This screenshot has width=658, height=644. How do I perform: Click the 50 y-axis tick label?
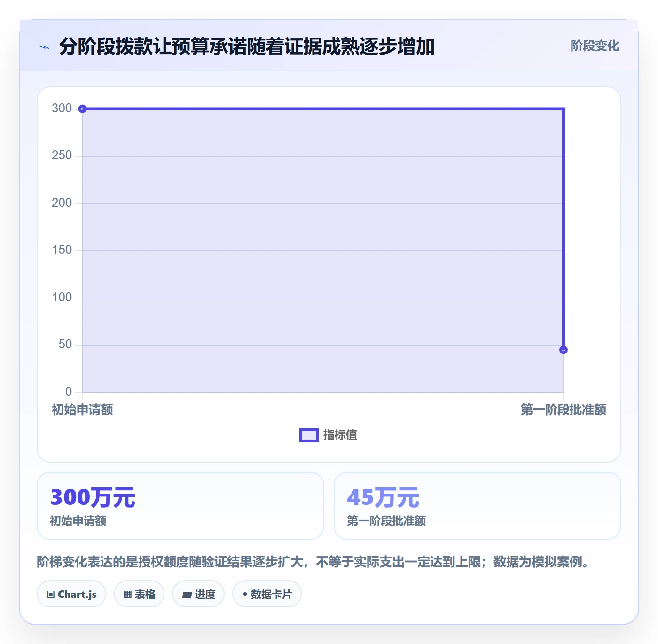click(65, 345)
